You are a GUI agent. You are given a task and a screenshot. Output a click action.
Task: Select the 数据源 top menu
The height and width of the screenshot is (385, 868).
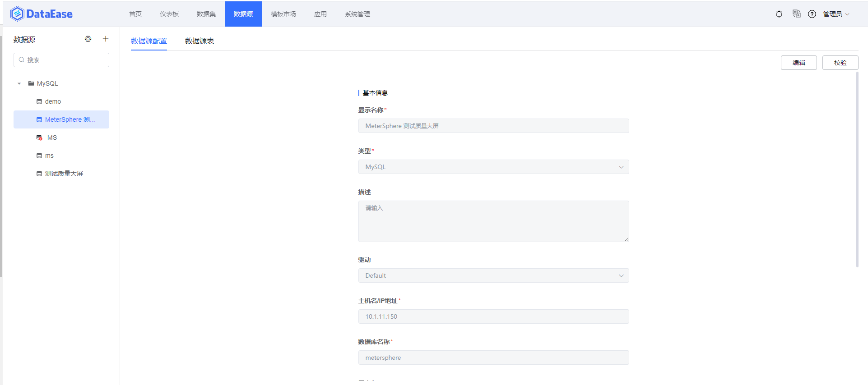[x=243, y=14]
